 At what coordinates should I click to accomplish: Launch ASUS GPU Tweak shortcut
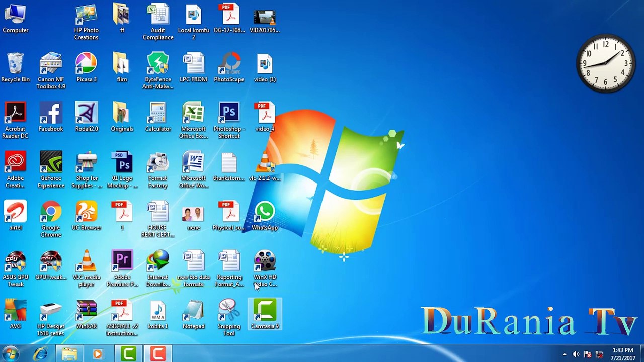[15, 268]
